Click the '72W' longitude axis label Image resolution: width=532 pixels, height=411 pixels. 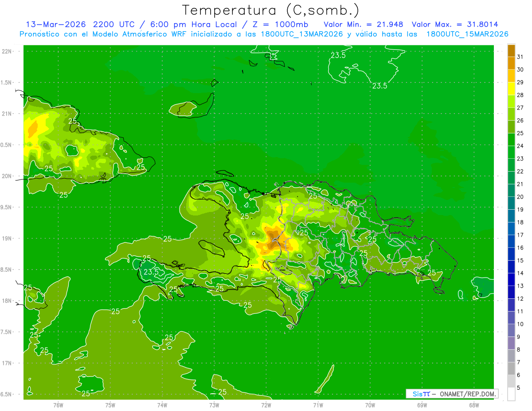pyautogui.click(x=266, y=405)
